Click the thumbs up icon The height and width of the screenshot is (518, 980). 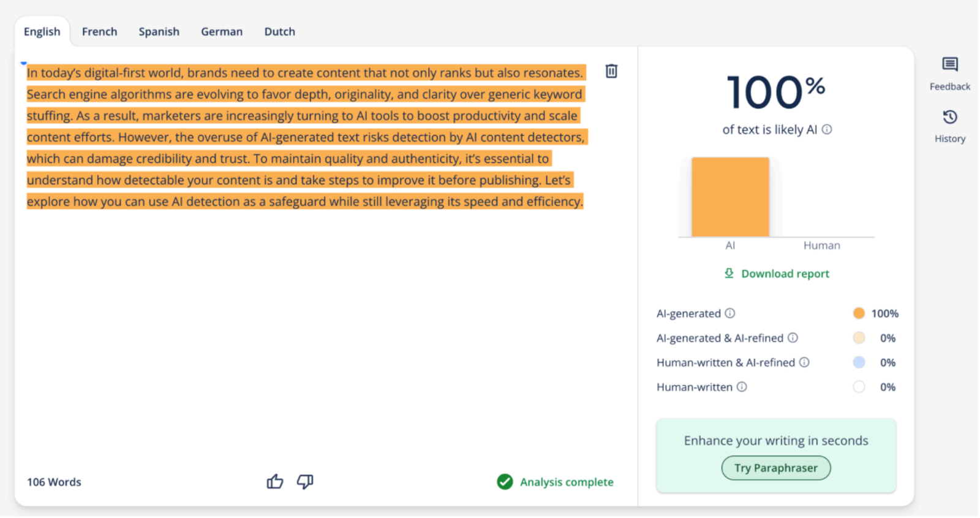click(275, 482)
